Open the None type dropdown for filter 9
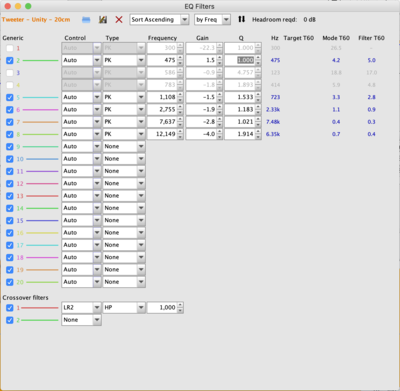This screenshot has height=391, width=400. [124, 147]
